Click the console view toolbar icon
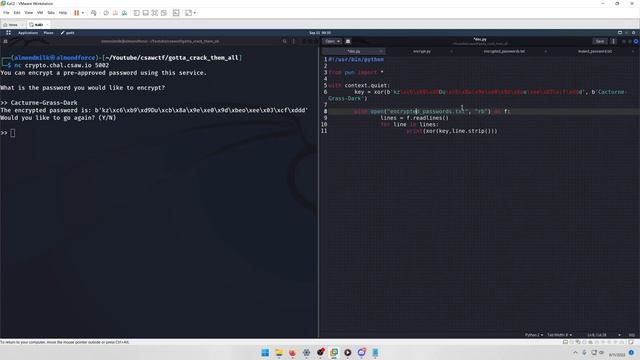Image resolution: width=640 pixels, height=360 pixels. pyautogui.click(x=176, y=13)
